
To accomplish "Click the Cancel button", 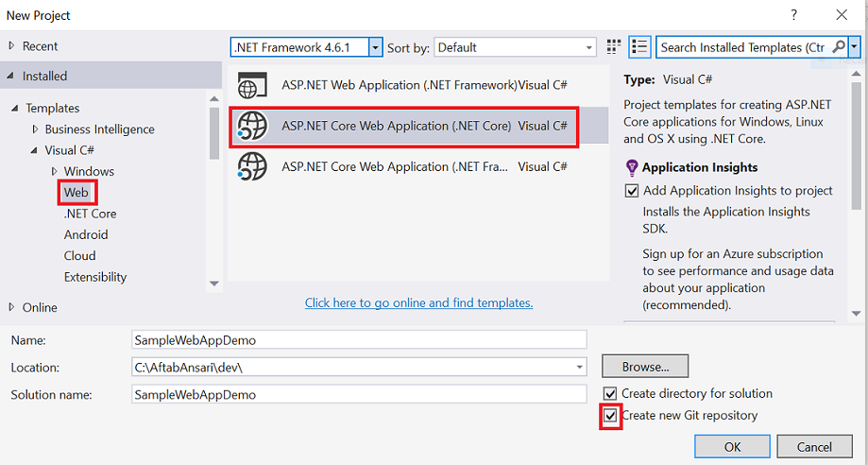I will [814, 447].
